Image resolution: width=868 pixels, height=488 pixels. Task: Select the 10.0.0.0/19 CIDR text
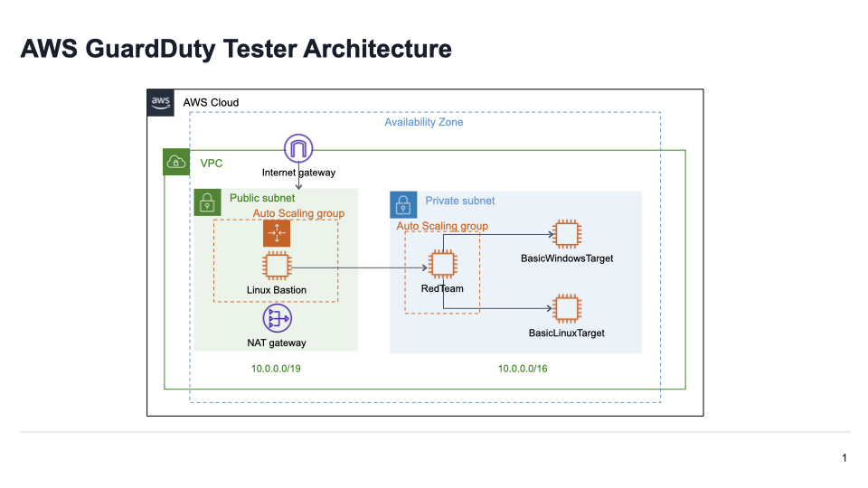(x=277, y=369)
